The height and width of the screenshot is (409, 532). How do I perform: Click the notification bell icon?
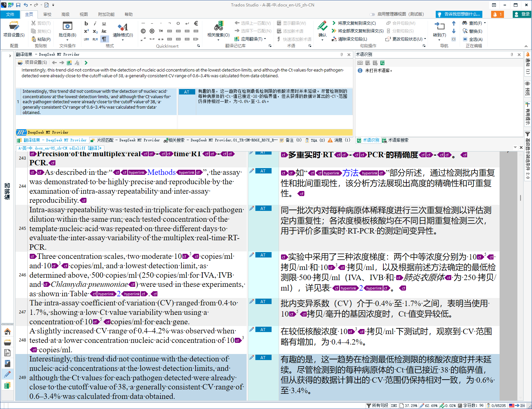[497, 14]
